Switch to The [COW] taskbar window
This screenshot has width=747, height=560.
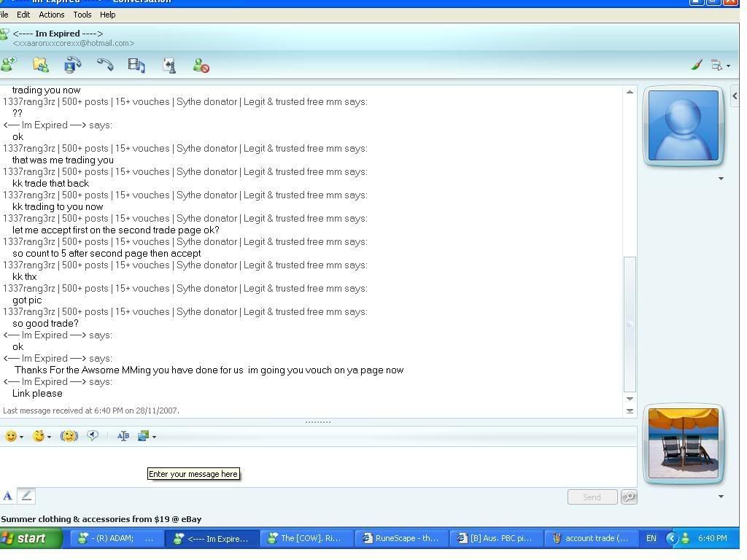(307, 539)
